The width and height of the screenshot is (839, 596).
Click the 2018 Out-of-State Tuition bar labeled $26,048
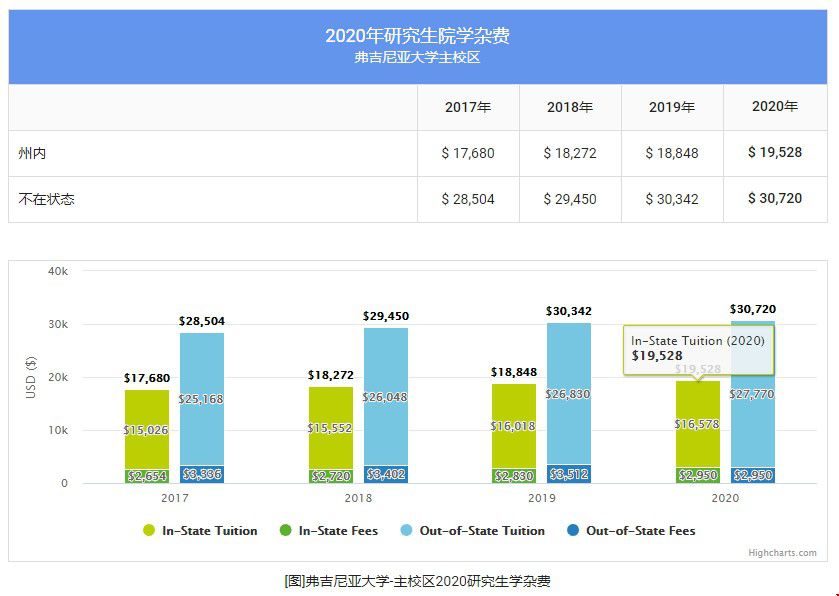point(386,396)
